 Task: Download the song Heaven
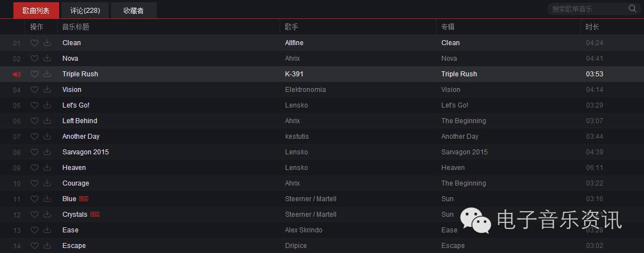click(x=47, y=167)
